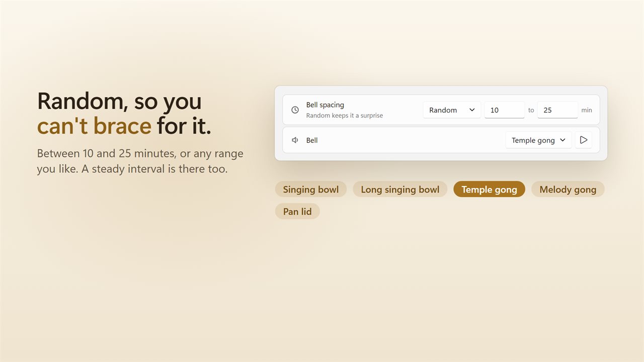Viewport: 644px width, 362px height.
Task: Click the Bell row label
Action: pos(312,140)
